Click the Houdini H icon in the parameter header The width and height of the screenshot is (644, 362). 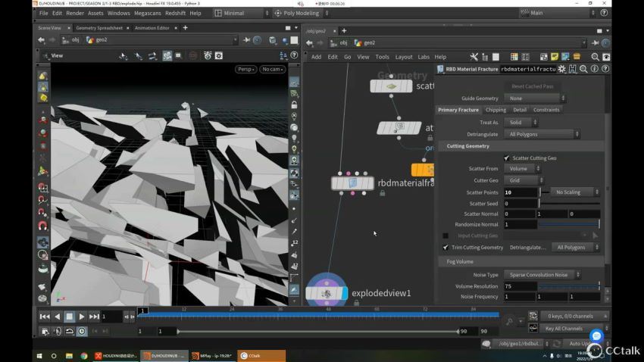click(x=573, y=69)
